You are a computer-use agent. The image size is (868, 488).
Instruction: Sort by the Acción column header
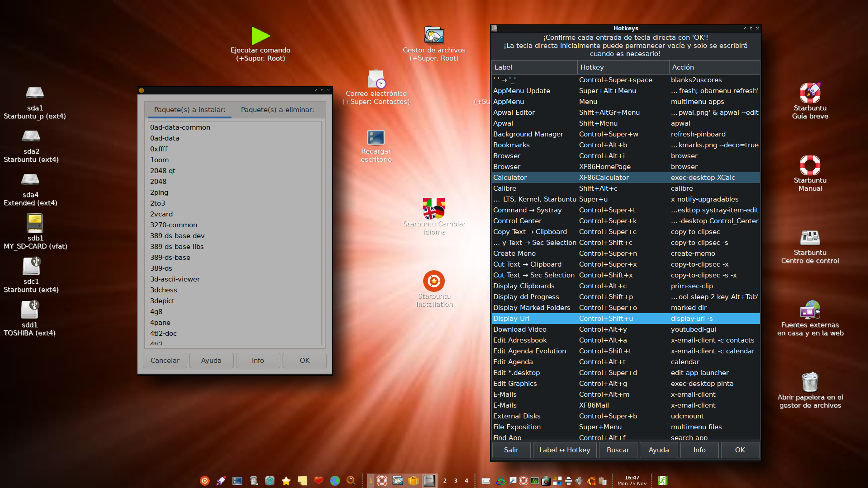click(x=715, y=67)
